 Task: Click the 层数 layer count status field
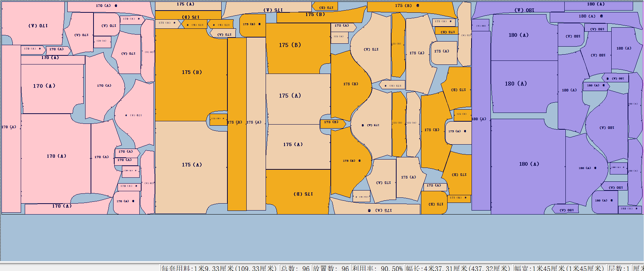(x=619, y=268)
